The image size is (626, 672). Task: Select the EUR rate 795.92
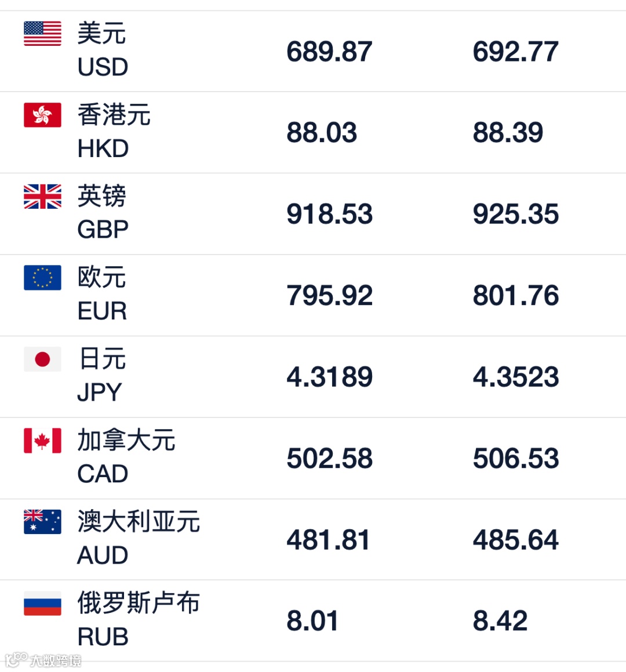pos(329,296)
